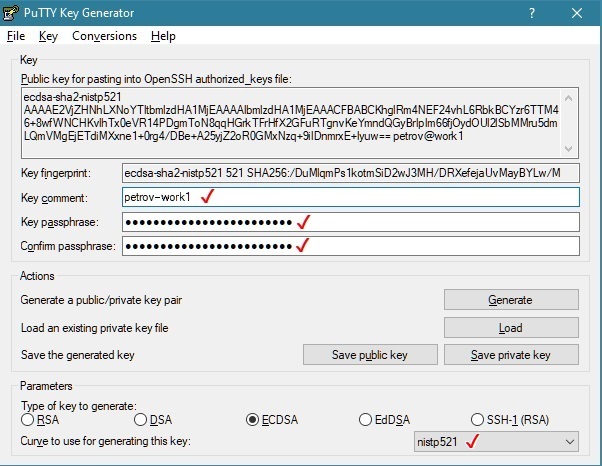Viewport: 602px width, 466px height.
Task: Focus the Key comment field
Action: [x=351, y=197]
